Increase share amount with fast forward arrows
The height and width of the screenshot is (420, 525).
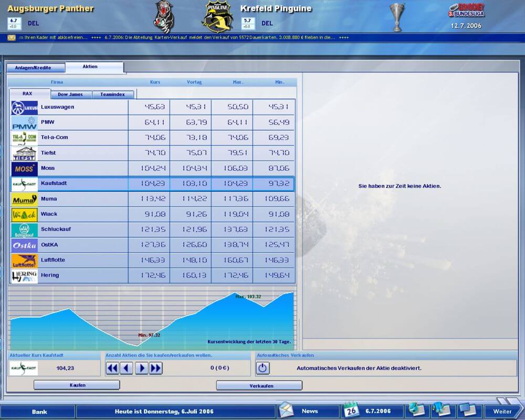156,369
